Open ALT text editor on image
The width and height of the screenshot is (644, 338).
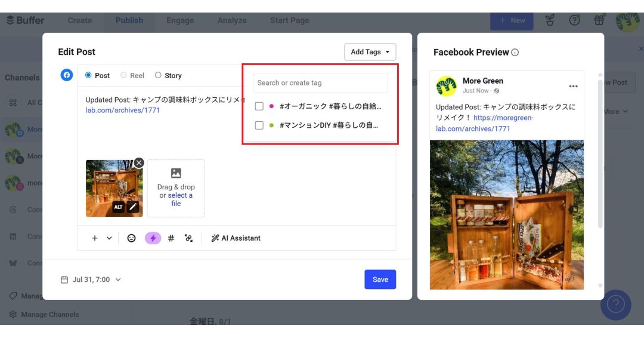(x=118, y=207)
